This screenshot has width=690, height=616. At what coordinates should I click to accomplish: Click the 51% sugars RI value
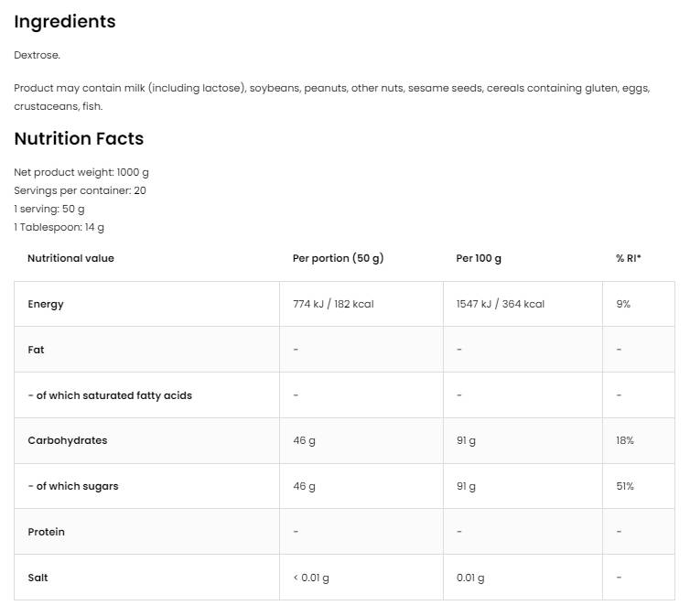click(625, 486)
